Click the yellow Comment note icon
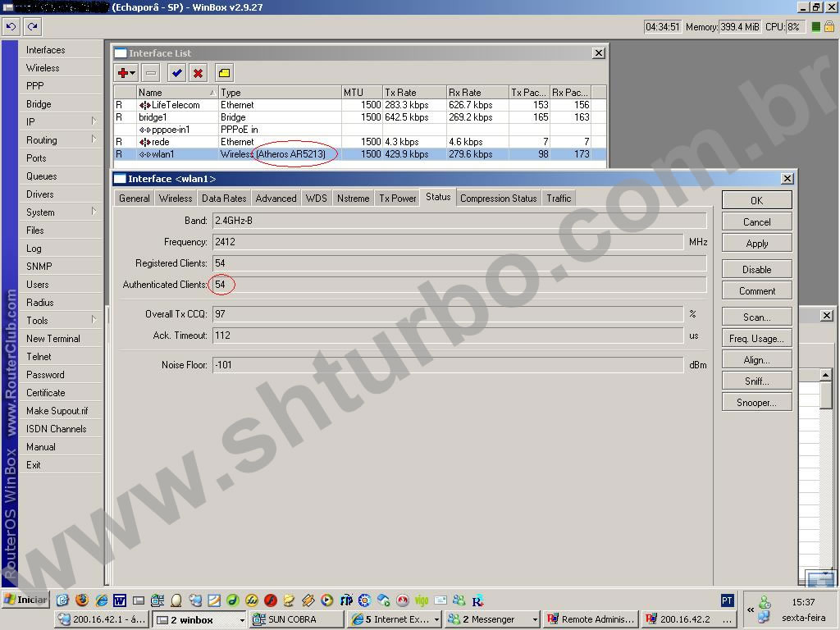Image resolution: width=840 pixels, height=630 pixels. coord(224,73)
